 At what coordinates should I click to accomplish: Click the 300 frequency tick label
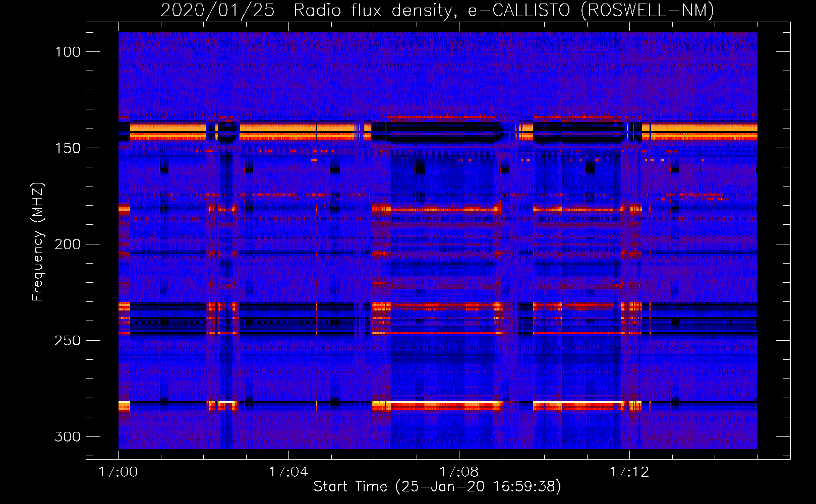68,437
